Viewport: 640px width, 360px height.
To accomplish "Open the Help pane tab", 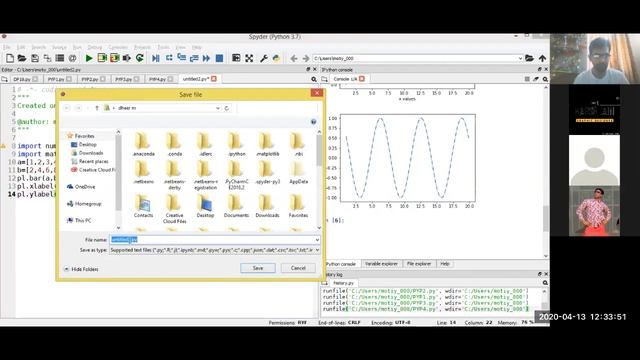I will pyautogui.click(x=445, y=264).
